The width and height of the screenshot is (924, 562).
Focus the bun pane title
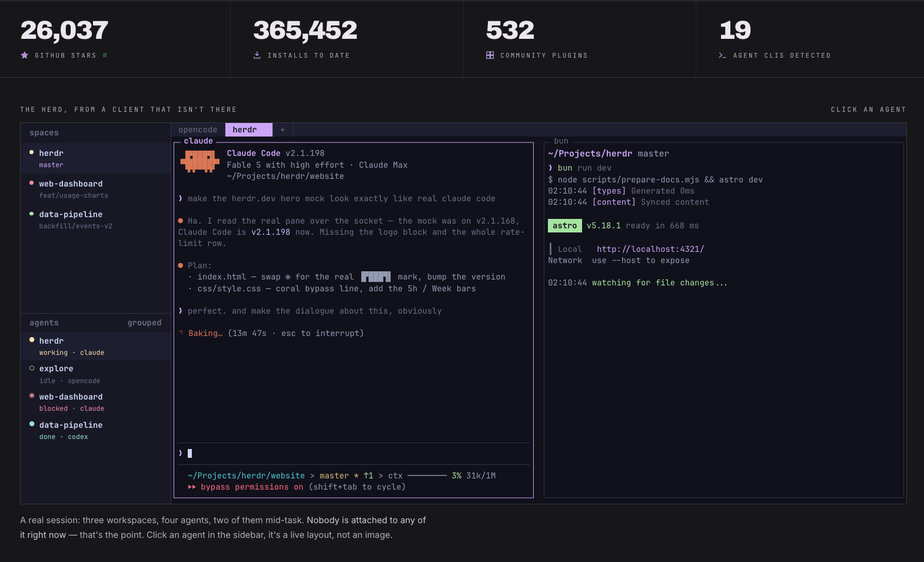coord(561,141)
